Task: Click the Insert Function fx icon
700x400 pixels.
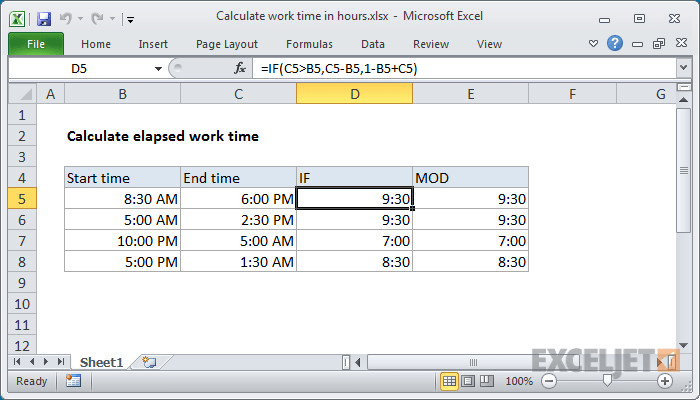Action: point(240,68)
